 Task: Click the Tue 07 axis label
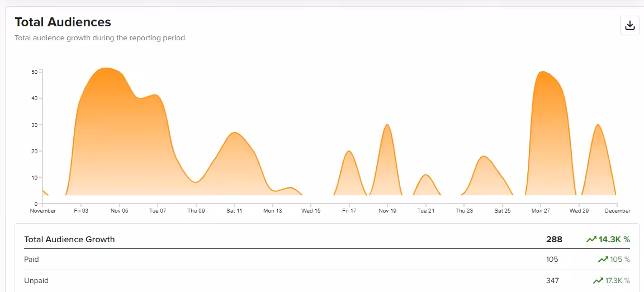click(x=158, y=210)
